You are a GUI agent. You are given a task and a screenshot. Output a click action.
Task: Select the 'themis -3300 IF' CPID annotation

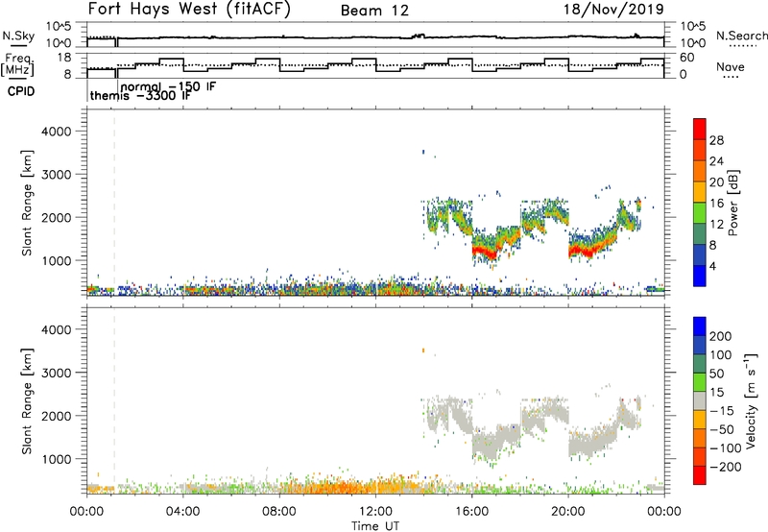pyautogui.click(x=140, y=96)
